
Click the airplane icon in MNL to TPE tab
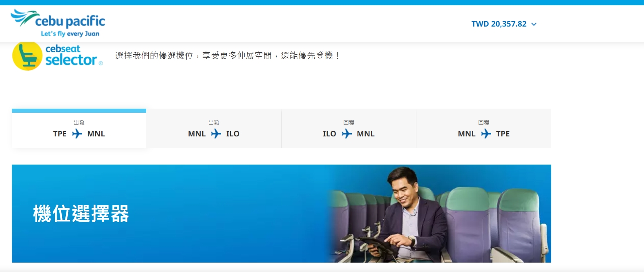point(486,134)
